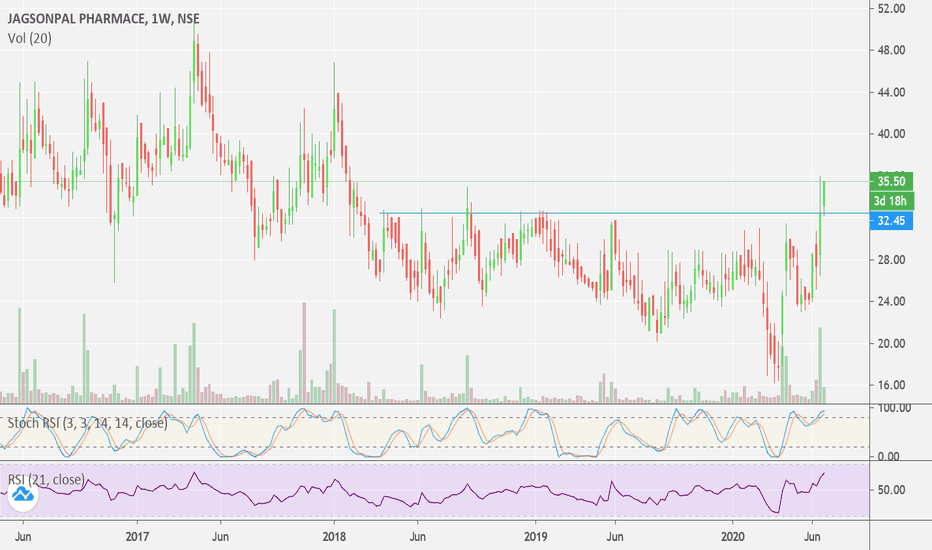Click the TradingView cloud logo icon
Image resolution: width=932 pixels, height=550 pixels.
(x=23, y=494)
